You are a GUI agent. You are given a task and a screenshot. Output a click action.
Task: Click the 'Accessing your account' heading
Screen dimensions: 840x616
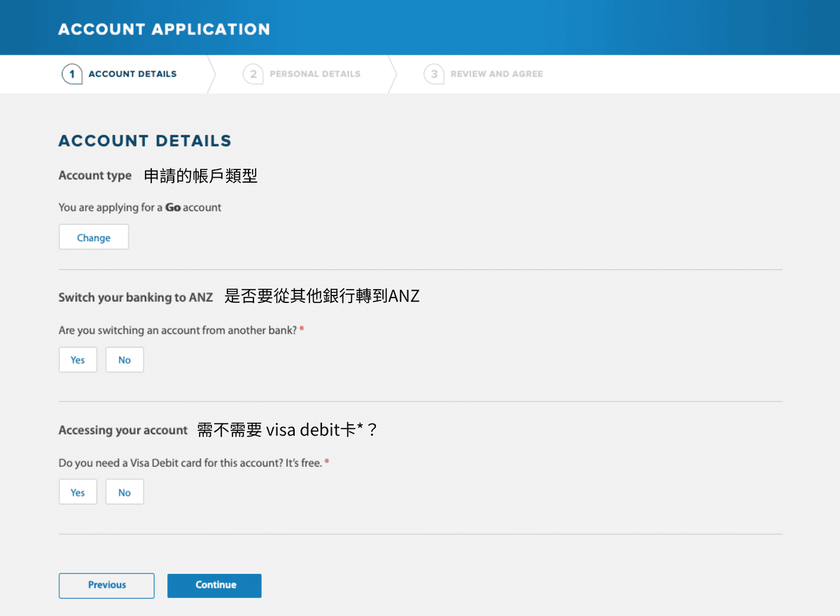[123, 430]
